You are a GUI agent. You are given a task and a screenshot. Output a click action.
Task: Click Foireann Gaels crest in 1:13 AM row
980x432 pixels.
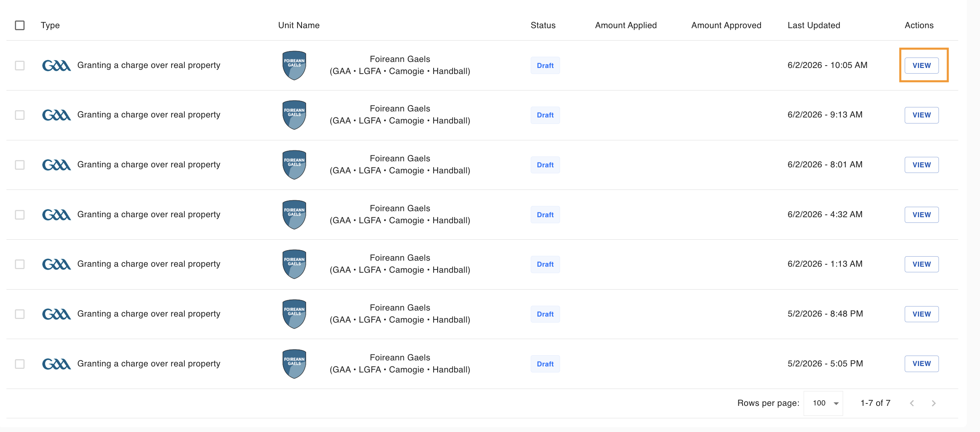294,264
